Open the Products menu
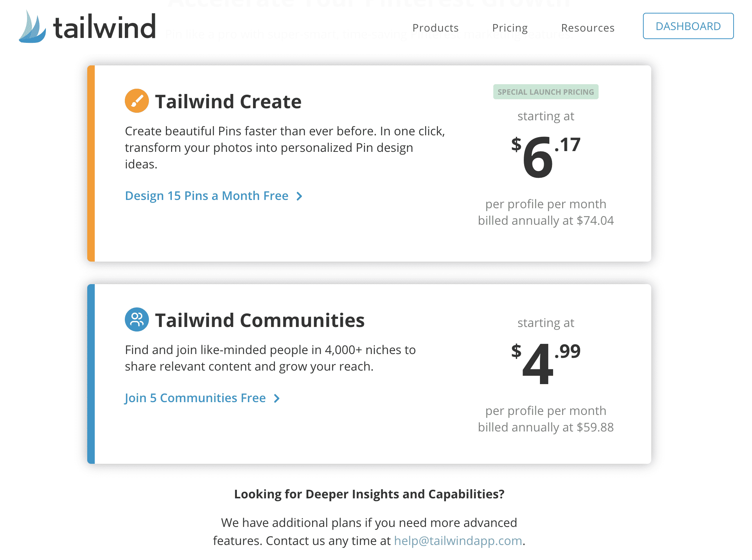This screenshot has width=752, height=560. tap(435, 28)
